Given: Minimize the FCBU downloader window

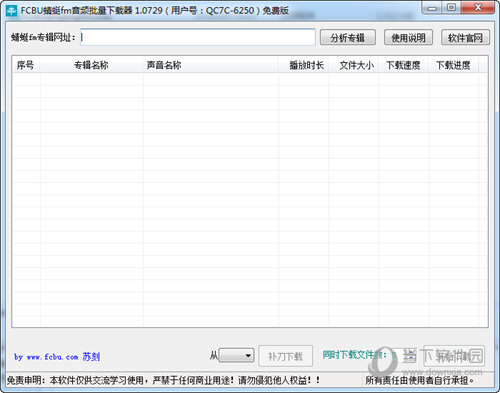Looking at the screenshot, I should click(432, 8).
